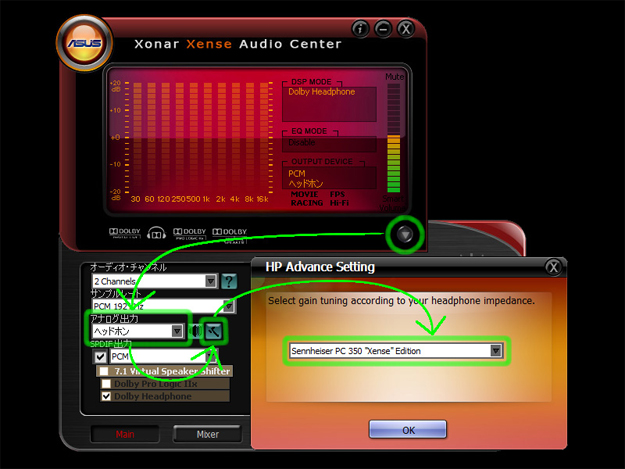Expand the 2 Channels audio channel dropdown

[x=211, y=281]
